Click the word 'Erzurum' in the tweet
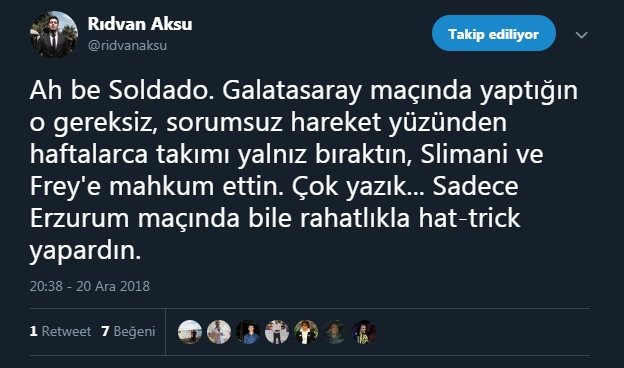 (x=79, y=218)
